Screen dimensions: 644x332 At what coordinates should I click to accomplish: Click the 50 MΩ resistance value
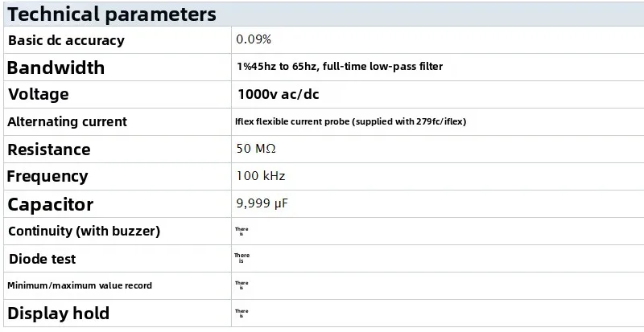257,149
